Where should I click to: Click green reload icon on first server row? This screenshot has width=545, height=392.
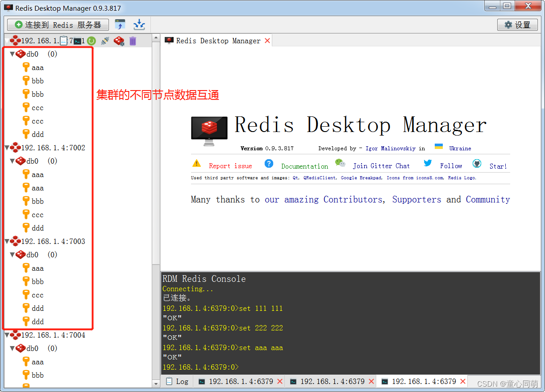[92, 41]
